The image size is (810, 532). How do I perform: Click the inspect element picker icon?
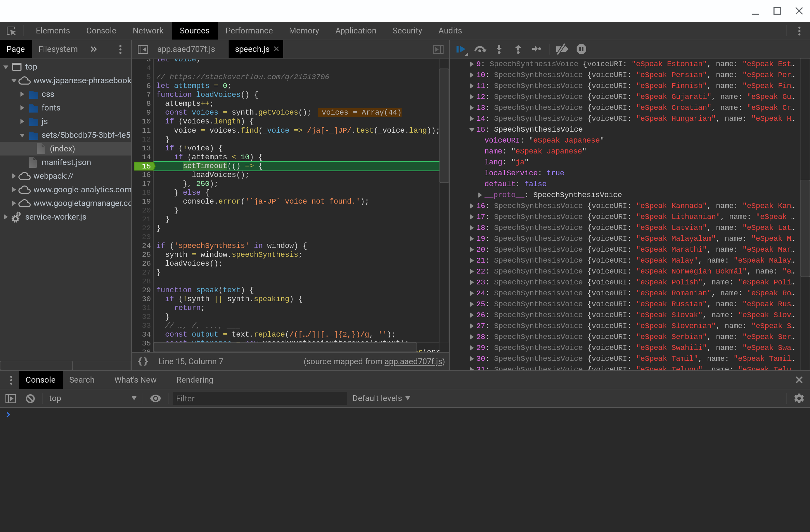11,31
